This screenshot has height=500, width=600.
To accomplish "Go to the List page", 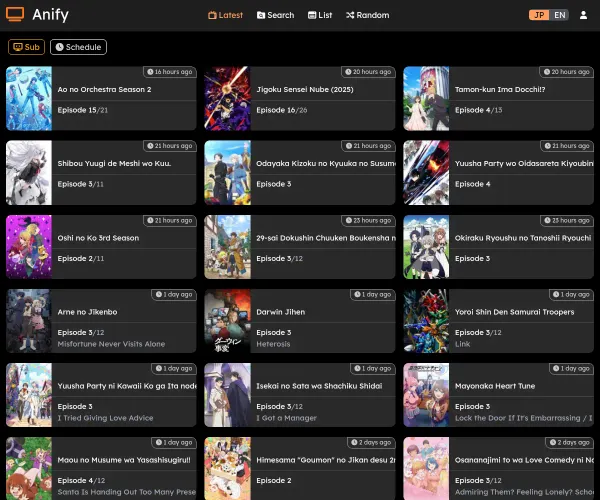I will pos(320,15).
